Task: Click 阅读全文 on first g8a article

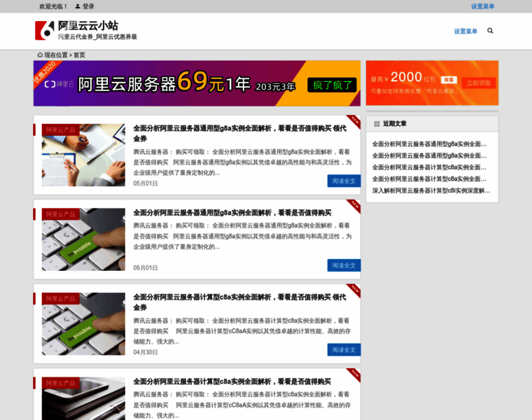Action: (x=344, y=181)
